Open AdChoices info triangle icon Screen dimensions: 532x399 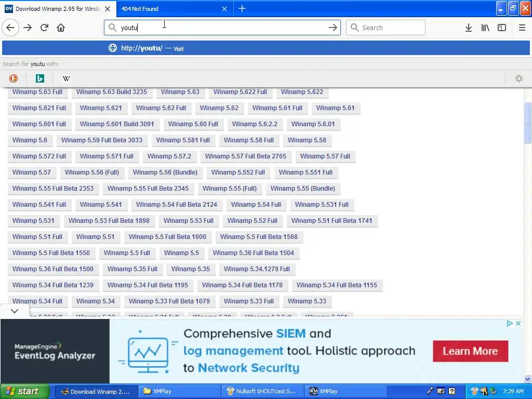pos(509,323)
